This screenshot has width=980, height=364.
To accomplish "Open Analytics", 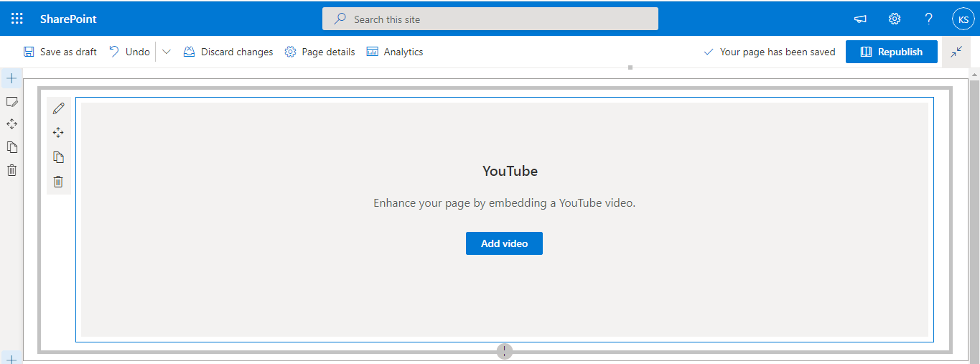I will [395, 52].
